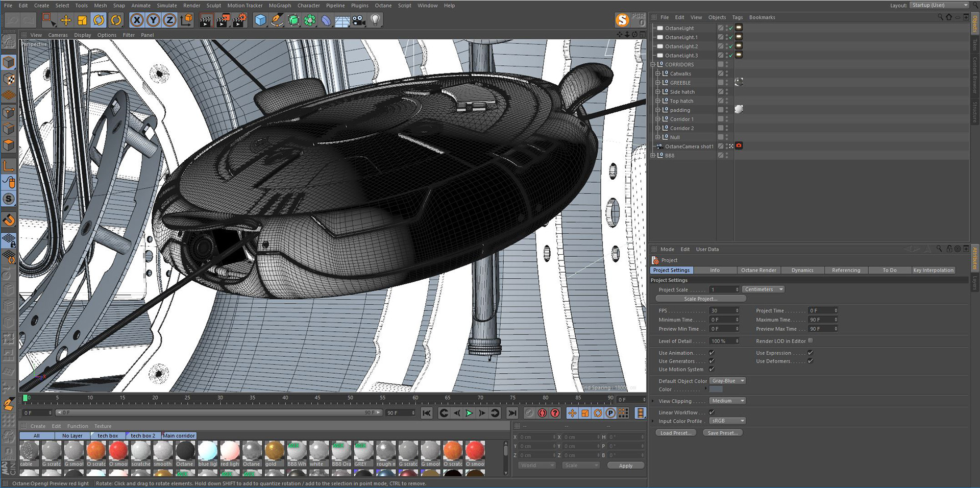This screenshot has height=488, width=980.
Task: Switch to Octane Render tab
Action: point(758,270)
